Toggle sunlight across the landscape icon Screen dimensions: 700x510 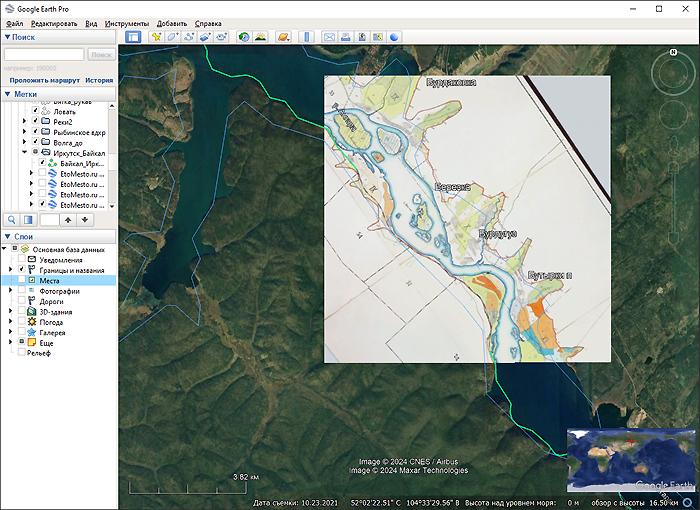(x=260, y=37)
